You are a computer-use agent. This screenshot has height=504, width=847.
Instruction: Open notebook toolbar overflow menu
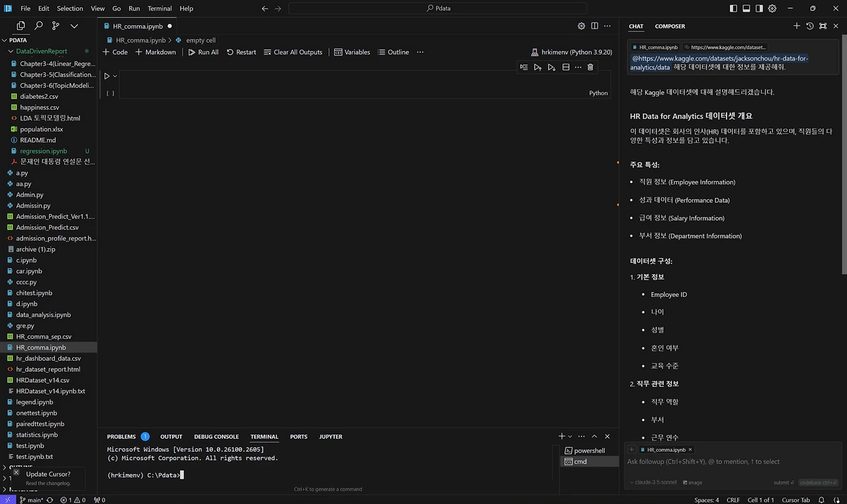click(420, 52)
